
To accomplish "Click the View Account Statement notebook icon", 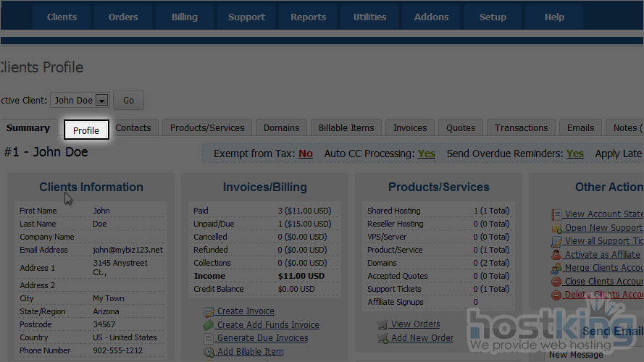I will coord(556,214).
